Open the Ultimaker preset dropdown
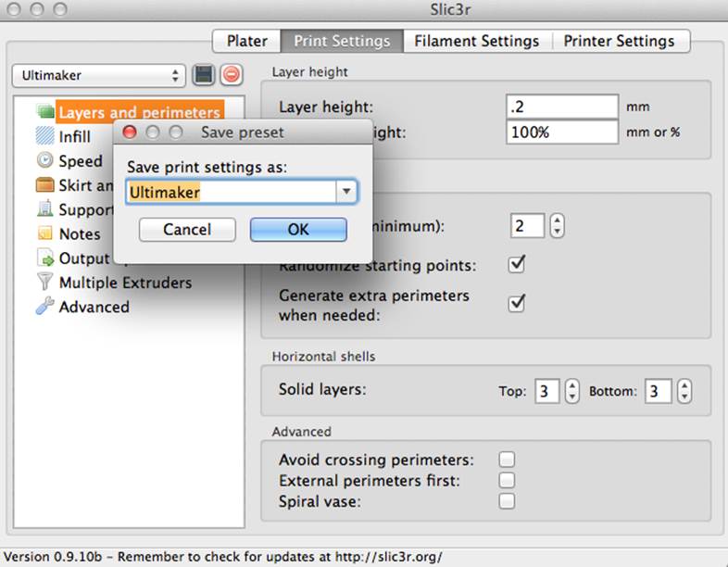 pos(99,75)
